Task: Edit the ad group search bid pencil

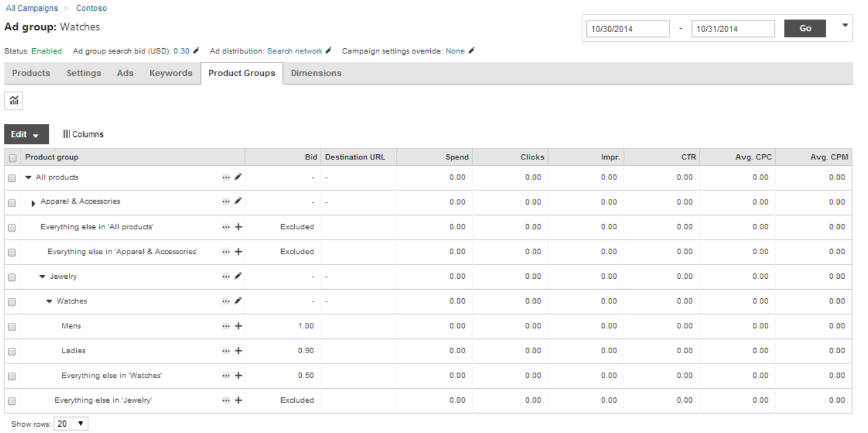Action: point(196,51)
